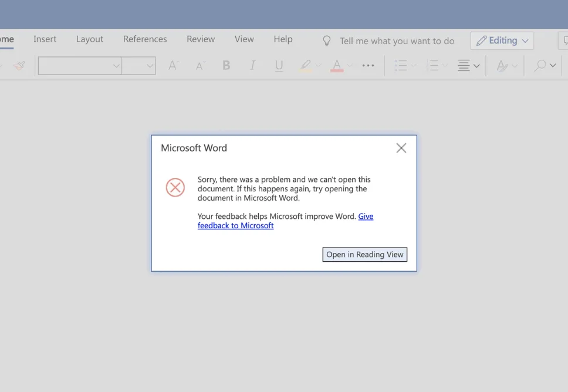Click the bulleted list icon
This screenshot has height=392, width=568.
pos(400,66)
